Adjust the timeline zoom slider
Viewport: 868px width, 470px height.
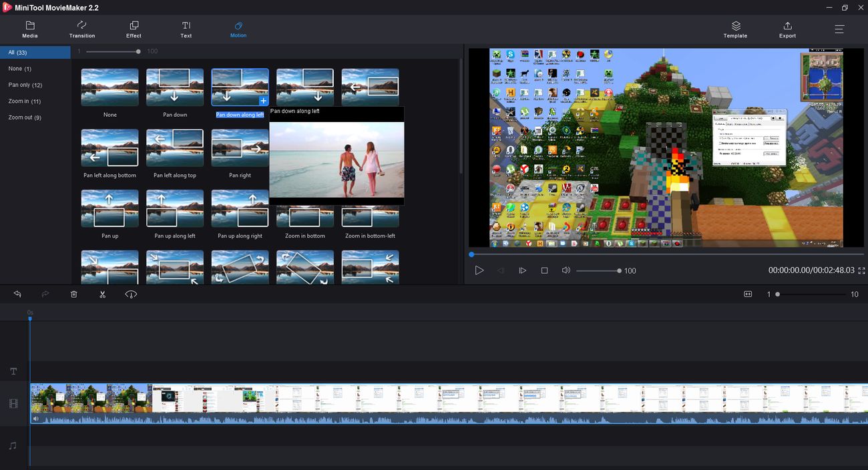click(811, 294)
